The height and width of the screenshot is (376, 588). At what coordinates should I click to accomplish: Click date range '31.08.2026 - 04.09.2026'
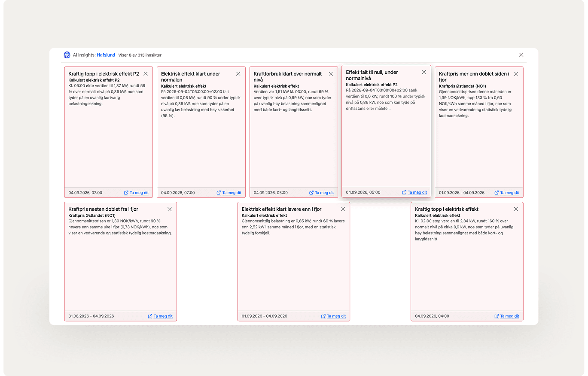tap(91, 316)
